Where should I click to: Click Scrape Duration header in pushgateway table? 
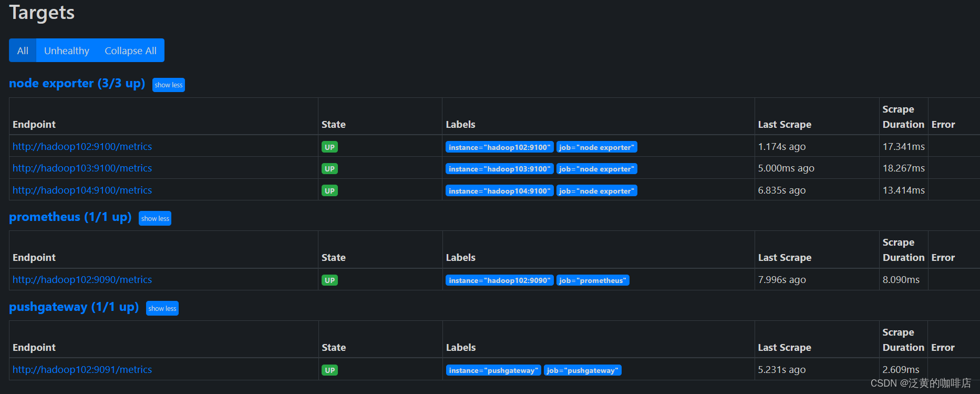[903, 340]
